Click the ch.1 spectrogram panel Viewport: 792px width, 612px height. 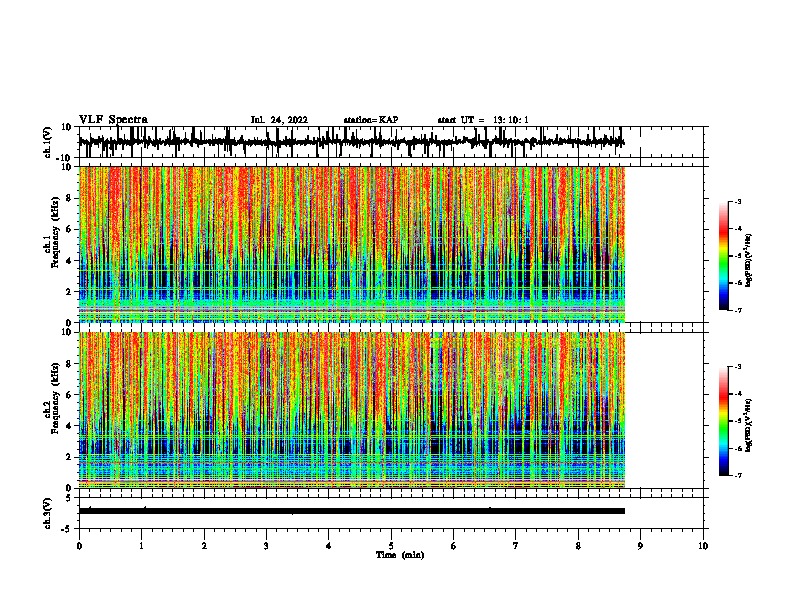tap(352, 244)
